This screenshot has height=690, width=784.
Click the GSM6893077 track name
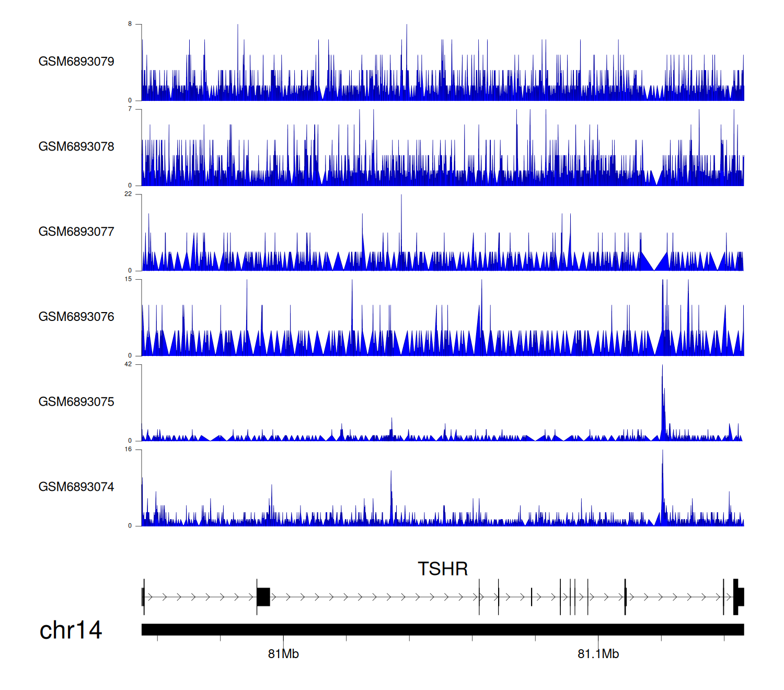(76, 232)
